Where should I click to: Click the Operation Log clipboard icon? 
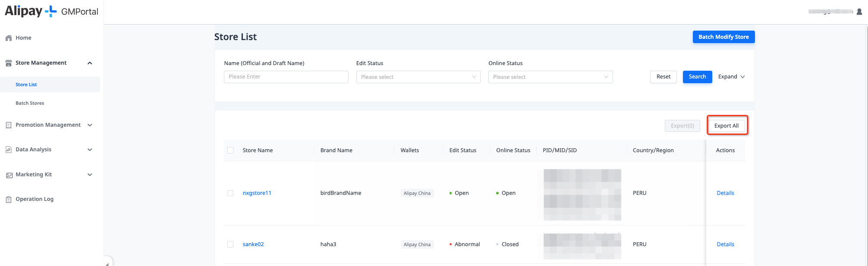click(8, 199)
